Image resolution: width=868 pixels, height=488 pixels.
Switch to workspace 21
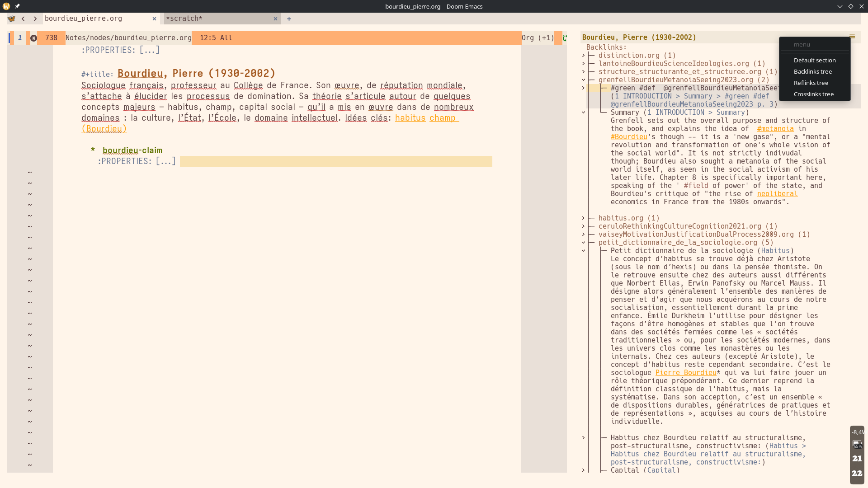click(x=857, y=459)
